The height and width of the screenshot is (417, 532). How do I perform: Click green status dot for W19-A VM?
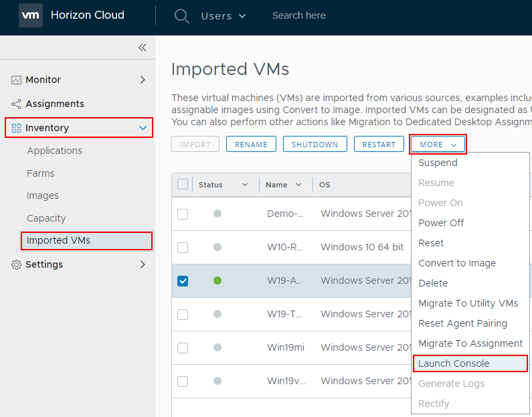click(x=217, y=280)
